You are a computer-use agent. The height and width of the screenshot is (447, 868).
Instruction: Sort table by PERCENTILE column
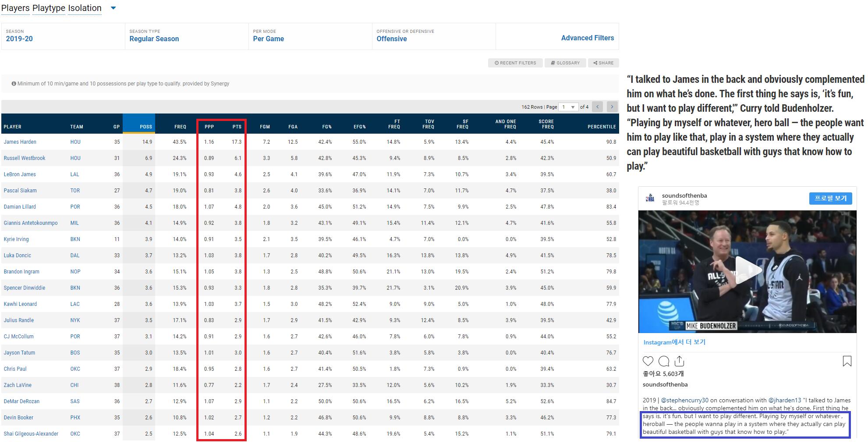click(x=602, y=127)
